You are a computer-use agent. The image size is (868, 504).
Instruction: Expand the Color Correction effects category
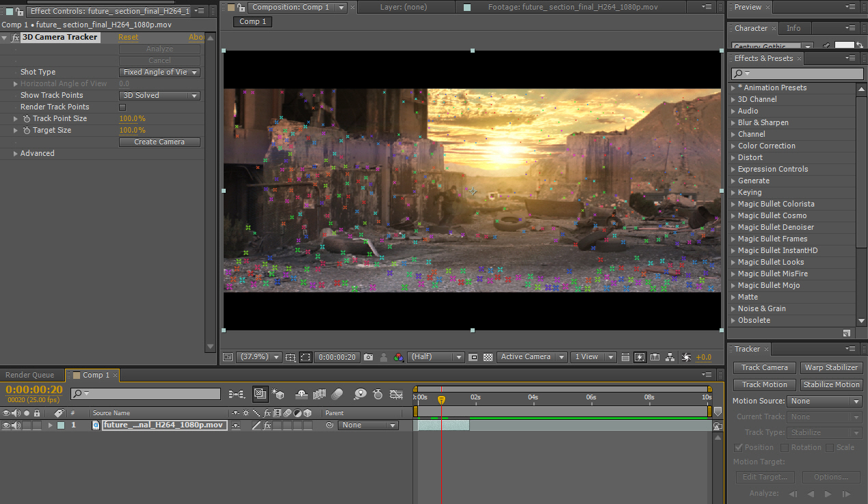click(733, 146)
